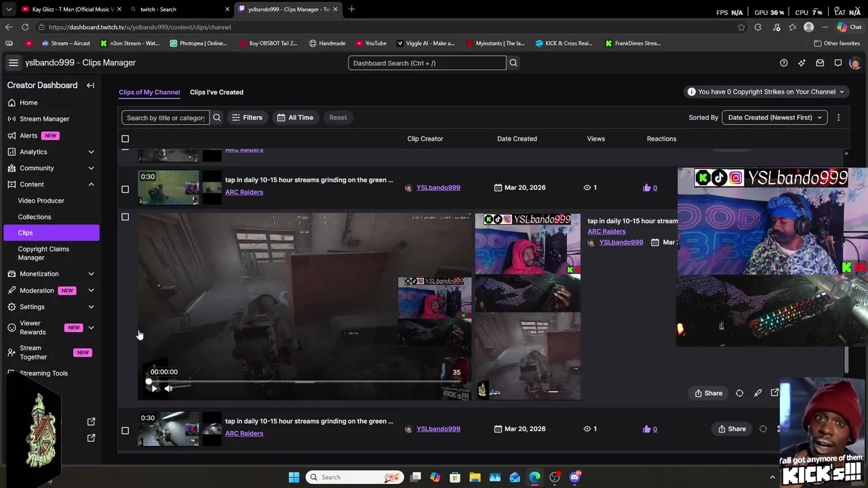The image size is (868, 488).
Task: Switch to the twitch - Search browser tab
Action: tap(179, 9)
